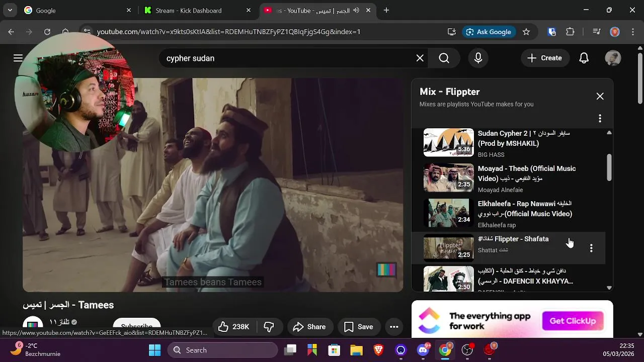The image size is (644, 362).
Task: Dislike the video with thumbs down
Action: point(269,327)
